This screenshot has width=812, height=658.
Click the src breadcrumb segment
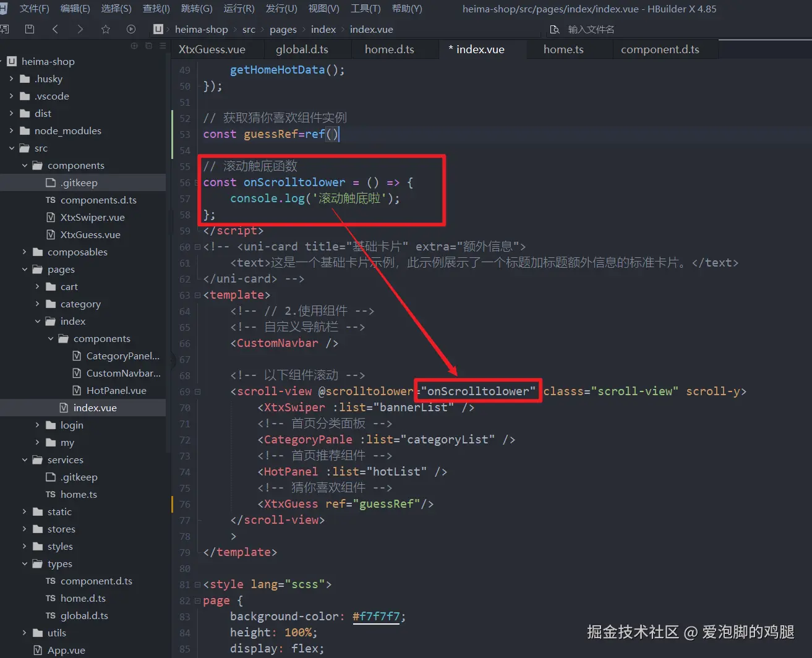tap(249, 29)
